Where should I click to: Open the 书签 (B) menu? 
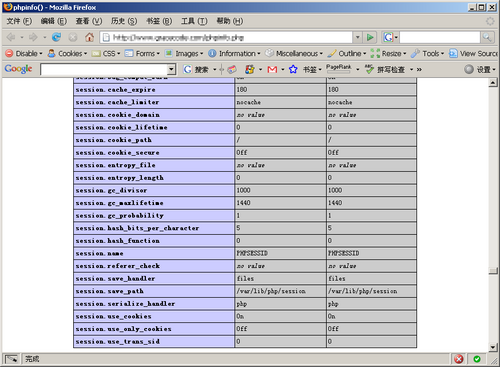pos(159,21)
